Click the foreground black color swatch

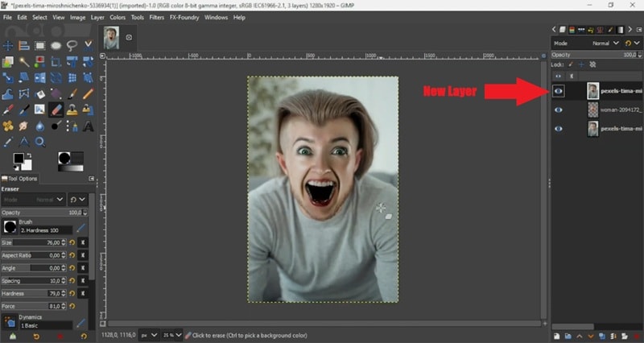(x=19, y=158)
